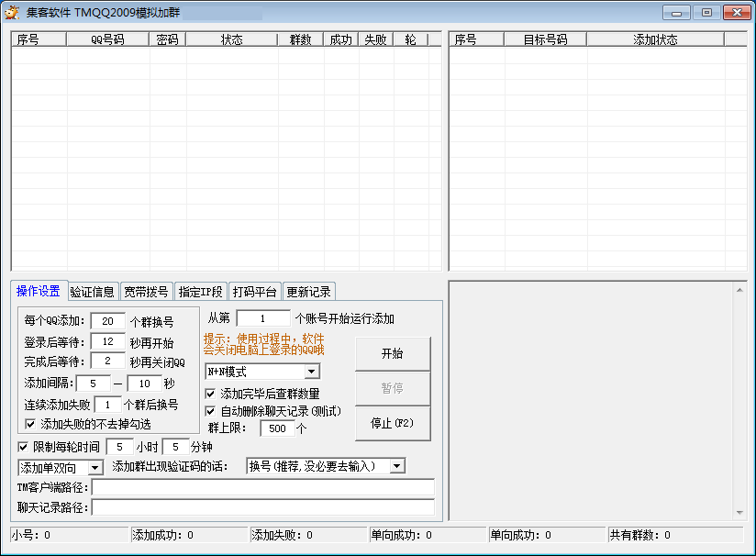This screenshot has height=556, width=756.
Task: Click the 停止(F2) button
Action: (x=393, y=423)
